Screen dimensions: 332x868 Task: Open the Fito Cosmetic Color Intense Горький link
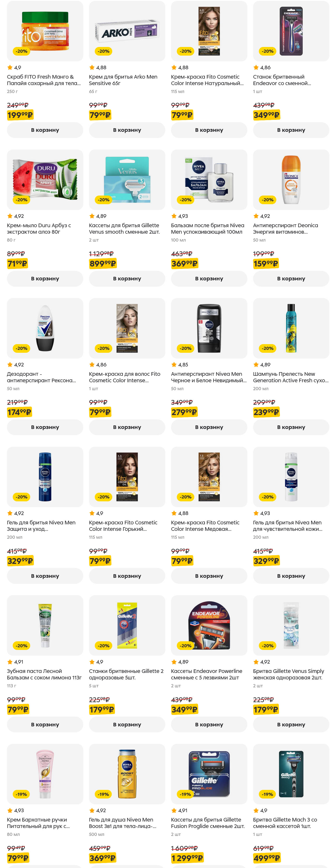(x=123, y=526)
